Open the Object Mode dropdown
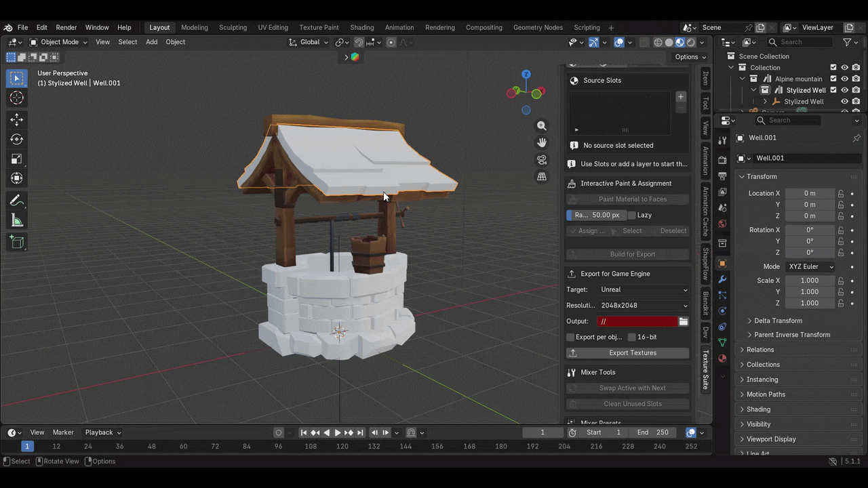Image resolution: width=868 pixels, height=488 pixels. [60, 42]
